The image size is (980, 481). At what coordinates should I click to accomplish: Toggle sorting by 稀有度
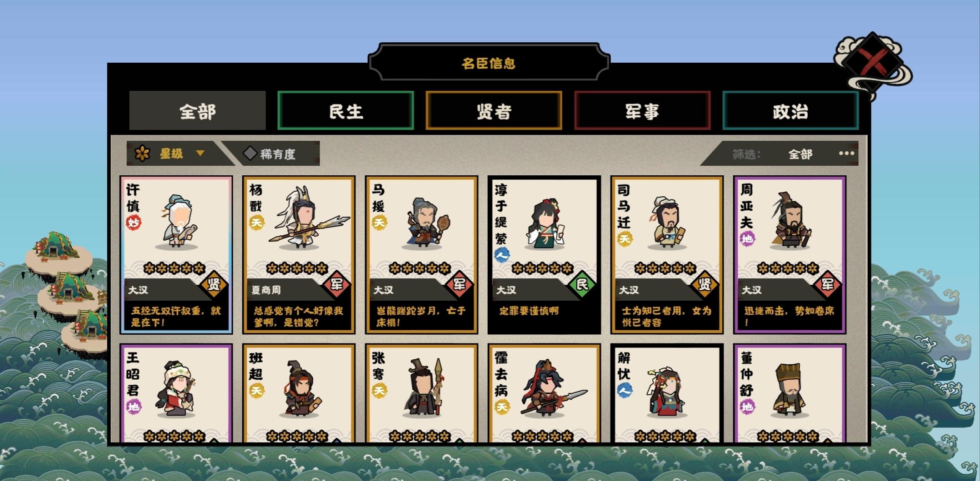point(271,154)
